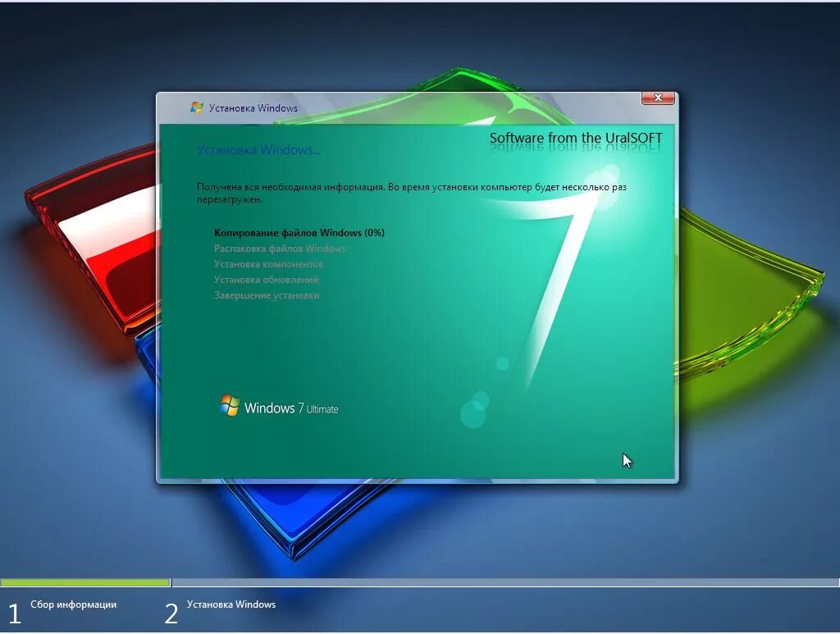This screenshot has height=634, width=840.
Task: Click the Windows 7 Ultimate logo flag
Action: (x=230, y=405)
